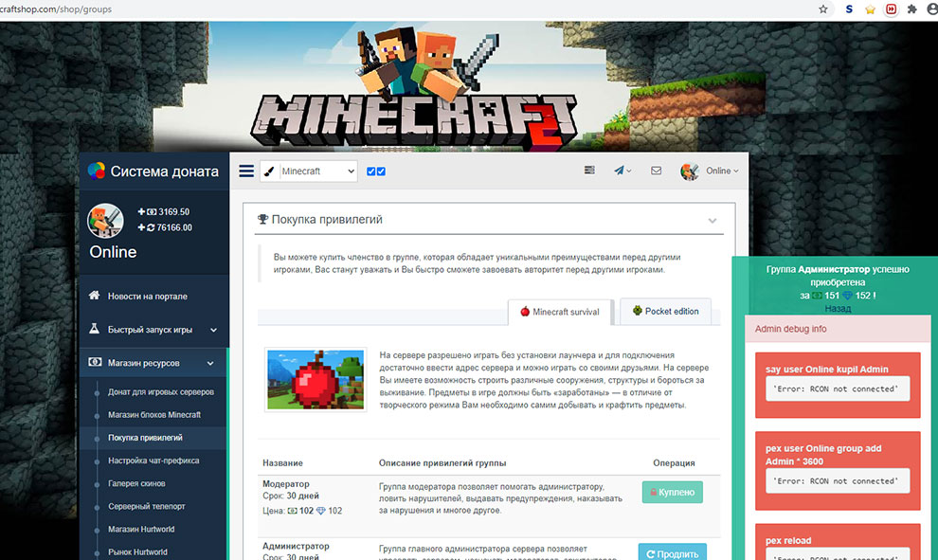
Task: Click the browser bookmark star icon
Action: click(823, 9)
